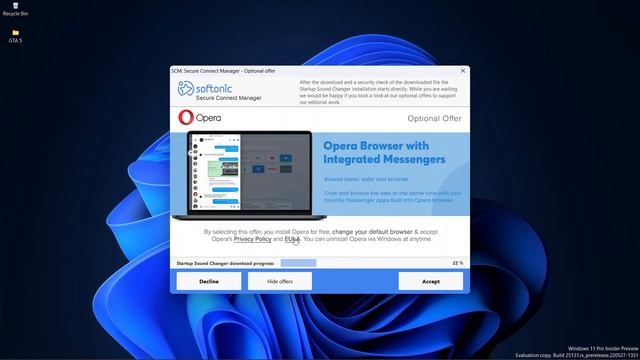Click the 'Secure Connect Manager' subtitle
This screenshot has height=360, width=640.
(229, 98)
